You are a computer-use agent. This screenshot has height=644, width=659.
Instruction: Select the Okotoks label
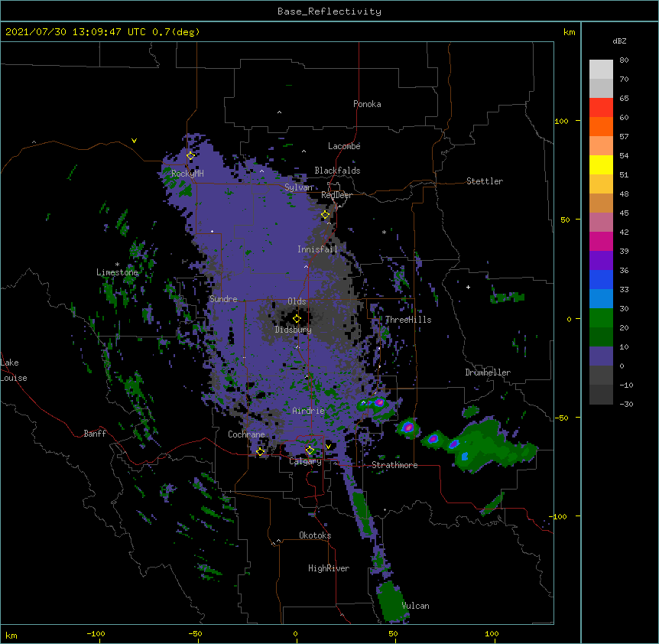[315, 535]
